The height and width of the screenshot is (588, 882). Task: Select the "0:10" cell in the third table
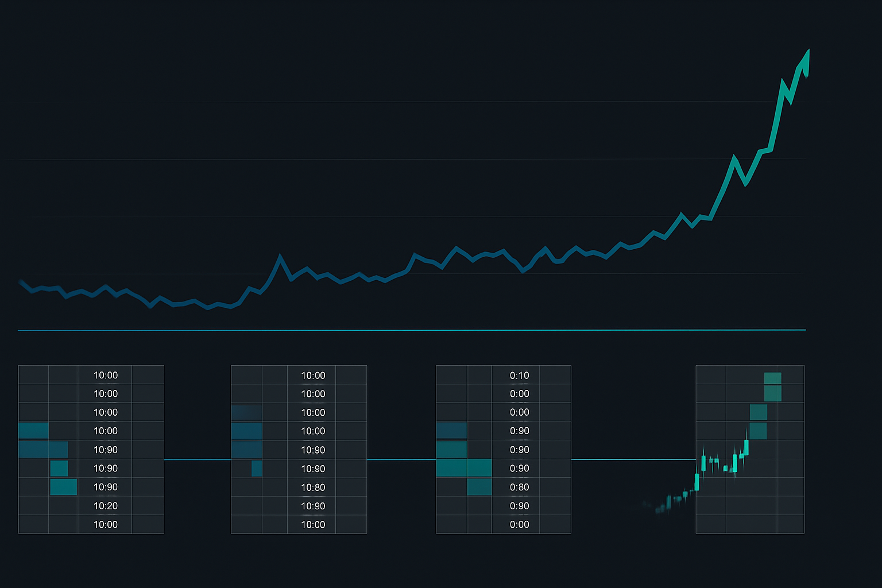click(x=519, y=376)
